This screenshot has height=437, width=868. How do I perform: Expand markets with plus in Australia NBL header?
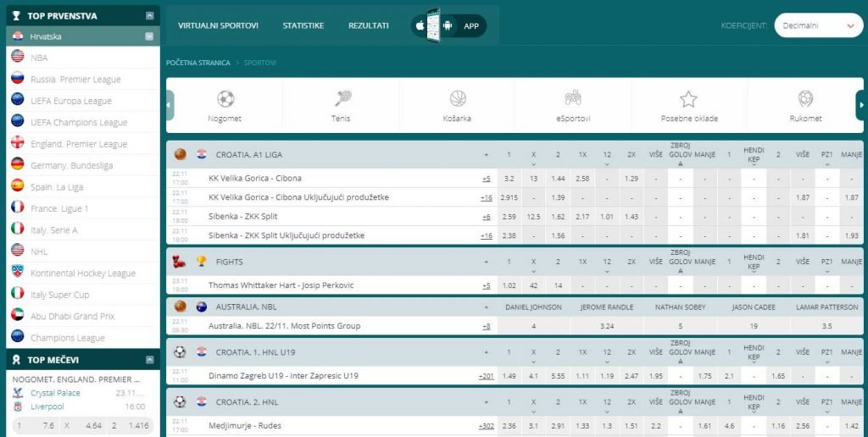pyautogui.click(x=486, y=307)
